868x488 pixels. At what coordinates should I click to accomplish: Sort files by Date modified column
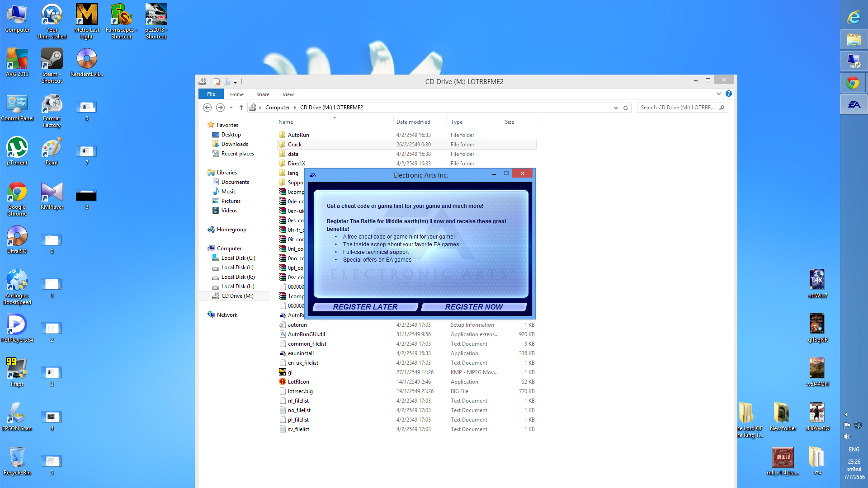point(413,122)
